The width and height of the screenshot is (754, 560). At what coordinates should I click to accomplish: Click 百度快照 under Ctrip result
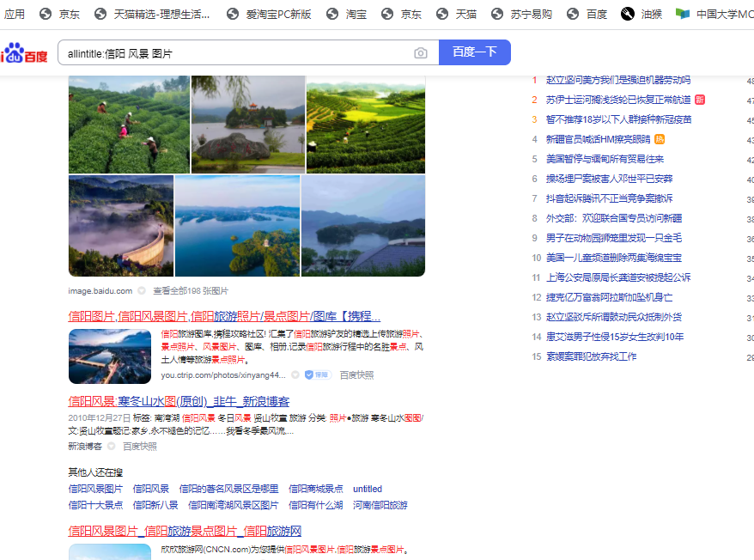pyautogui.click(x=356, y=374)
